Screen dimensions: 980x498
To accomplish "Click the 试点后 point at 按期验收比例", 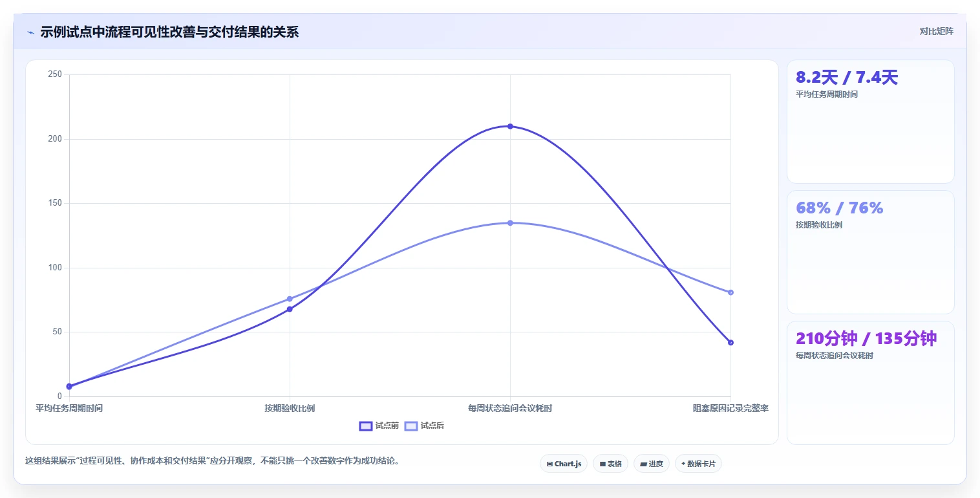I will coord(290,299).
